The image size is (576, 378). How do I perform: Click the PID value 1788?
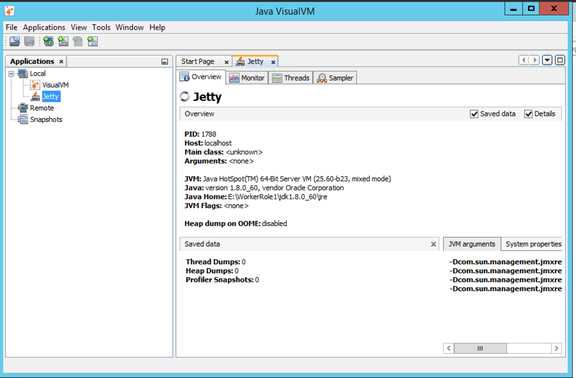[x=209, y=134]
